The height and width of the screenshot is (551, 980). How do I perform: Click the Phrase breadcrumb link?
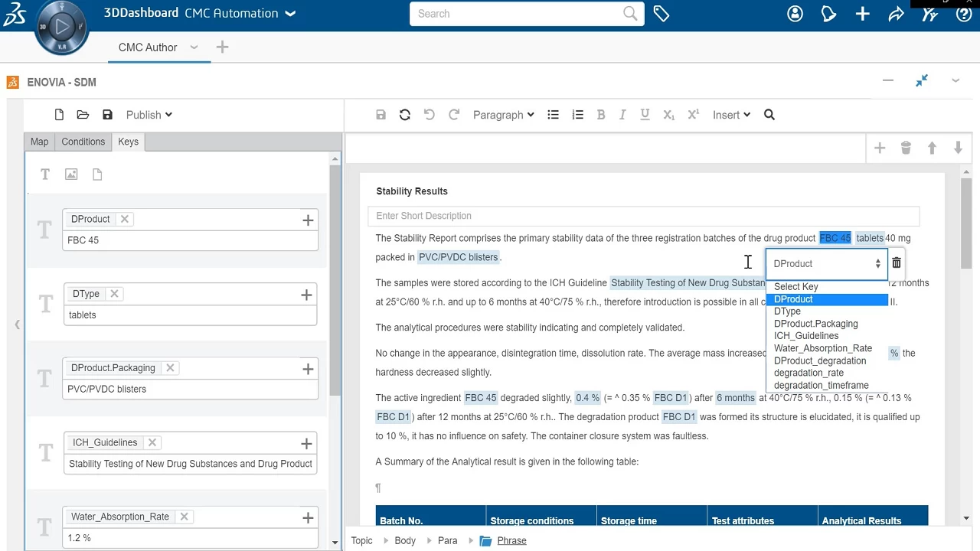511,540
